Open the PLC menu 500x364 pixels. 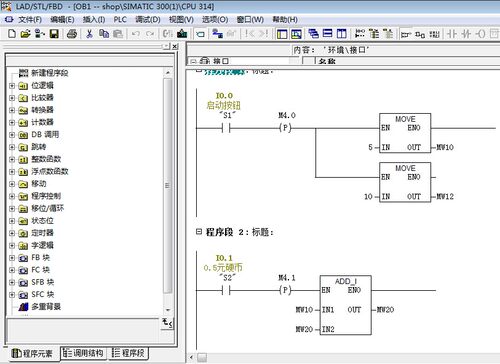click(x=120, y=20)
